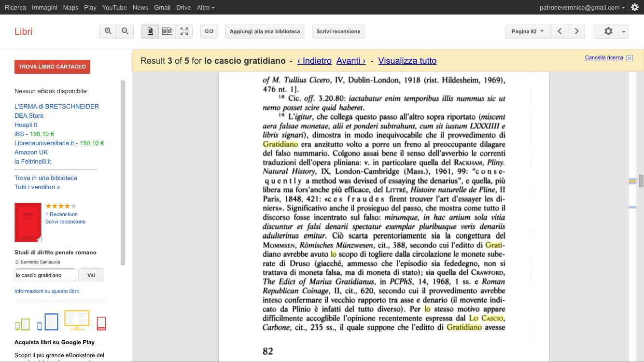
Task: Go to next page arrow
Action: point(576,31)
